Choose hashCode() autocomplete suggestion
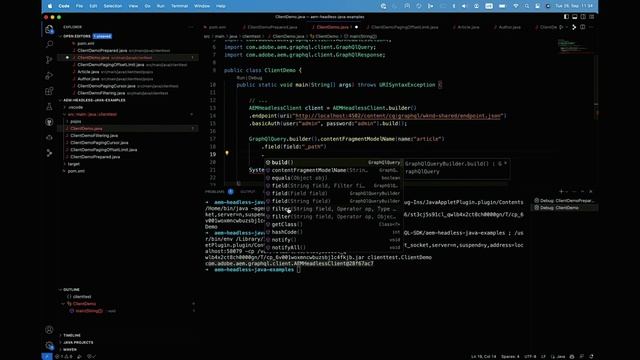The width and height of the screenshot is (640, 360). (333, 232)
